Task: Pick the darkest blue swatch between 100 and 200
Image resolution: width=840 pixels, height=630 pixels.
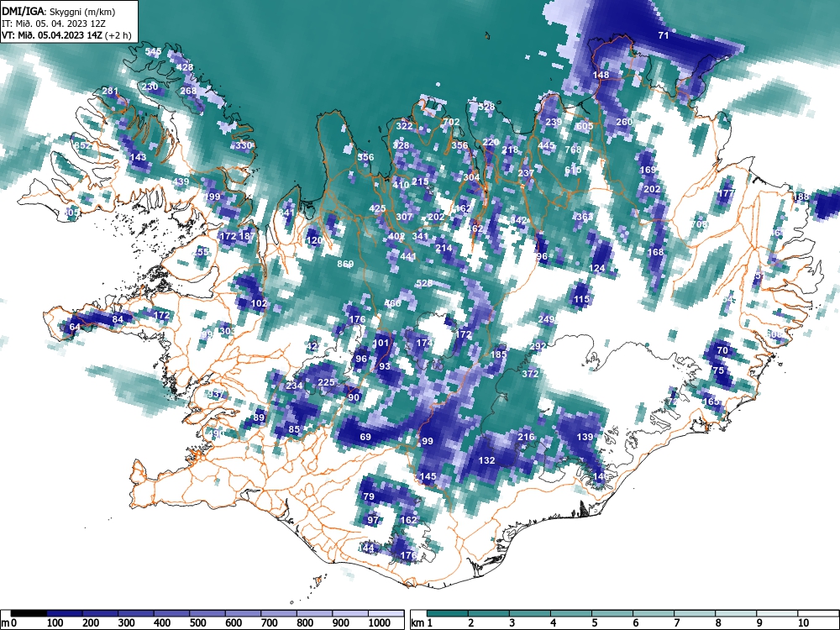Action: point(65,613)
